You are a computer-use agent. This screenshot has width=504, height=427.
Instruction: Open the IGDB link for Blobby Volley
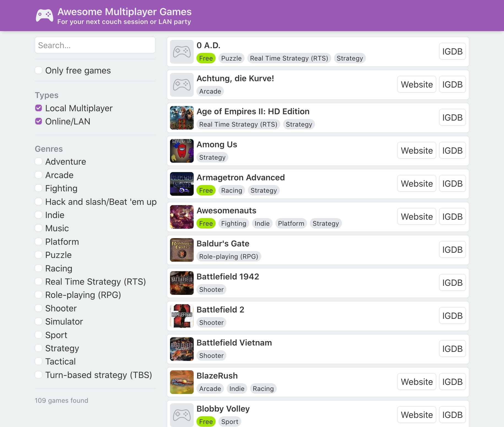pos(452,415)
